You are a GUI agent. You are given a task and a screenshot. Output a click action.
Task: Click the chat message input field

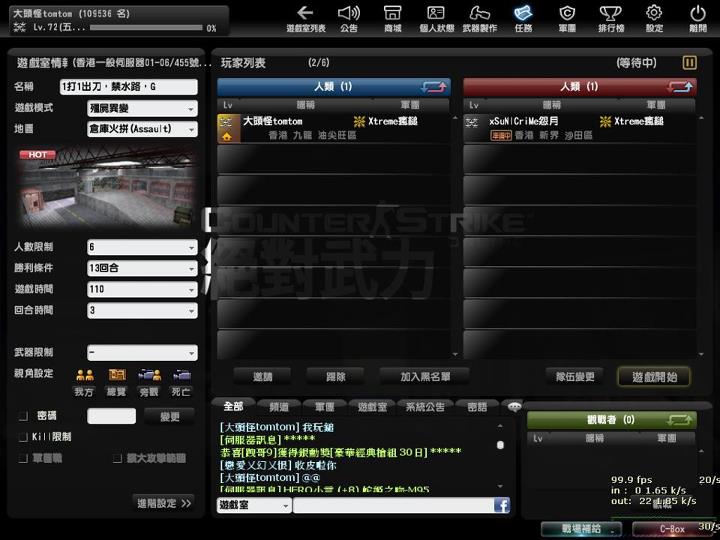click(x=394, y=505)
